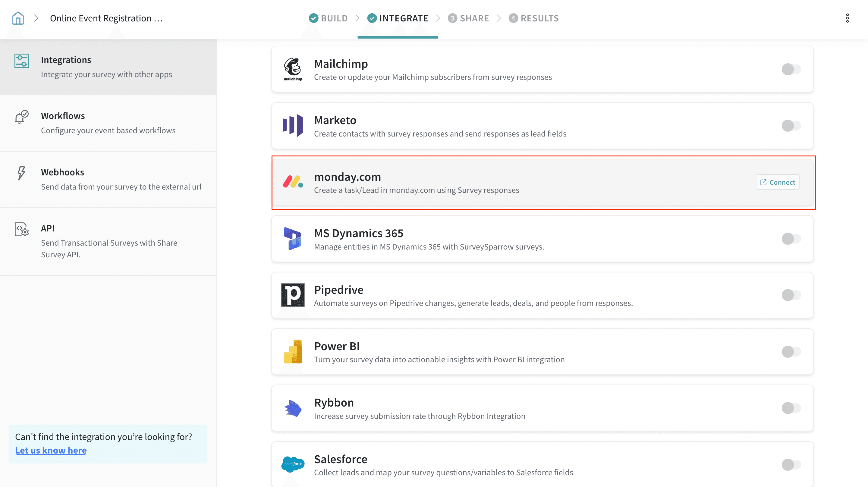The width and height of the screenshot is (868, 487).
Task: Click the chevron after the home breadcrumb
Action: (36, 18)
